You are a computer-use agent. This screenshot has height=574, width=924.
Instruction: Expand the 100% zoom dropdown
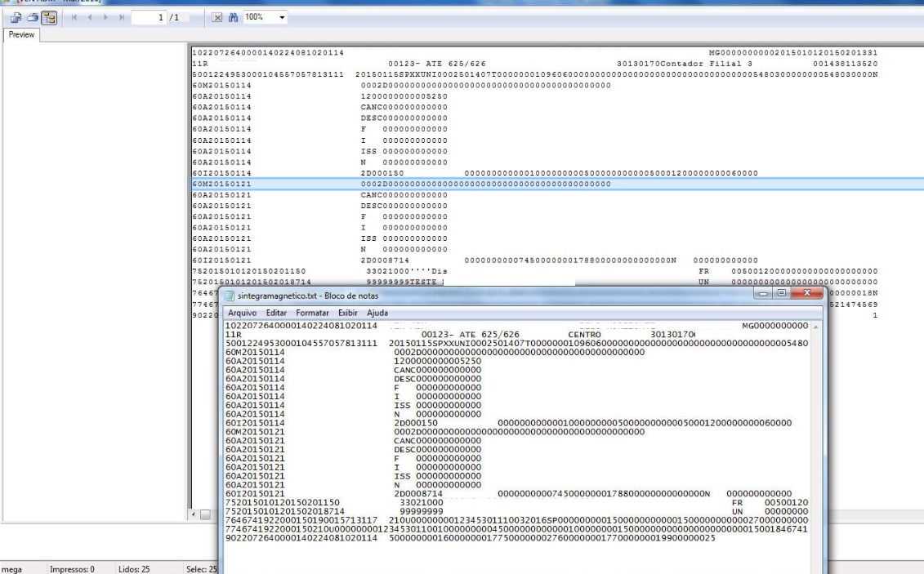[x=282, y=17]
